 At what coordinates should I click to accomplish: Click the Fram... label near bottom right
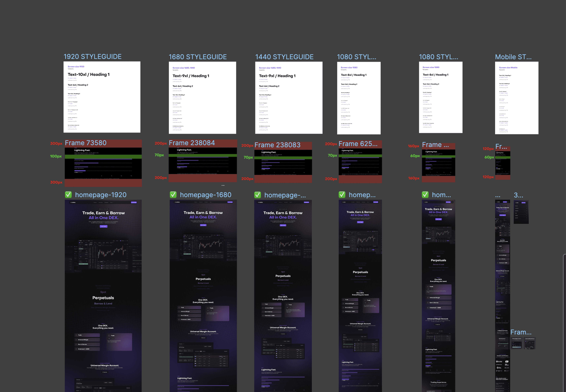[521, 332]
